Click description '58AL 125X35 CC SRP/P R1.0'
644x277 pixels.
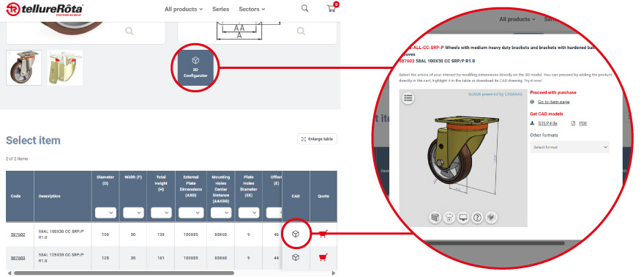(61, 258)
